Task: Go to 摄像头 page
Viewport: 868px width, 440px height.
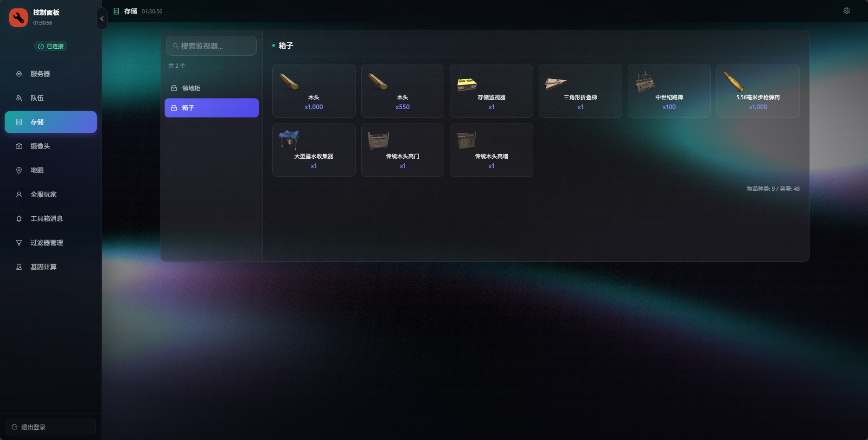Action: pos(51,146)
